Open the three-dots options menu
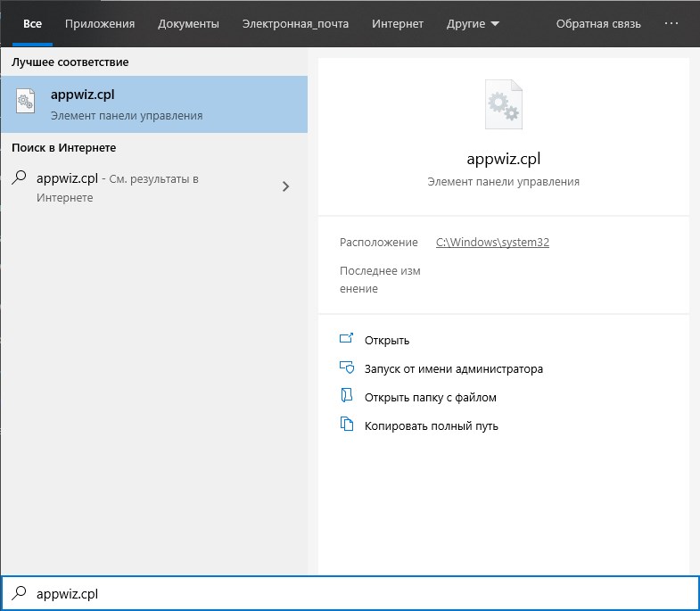 pos(671,23)
